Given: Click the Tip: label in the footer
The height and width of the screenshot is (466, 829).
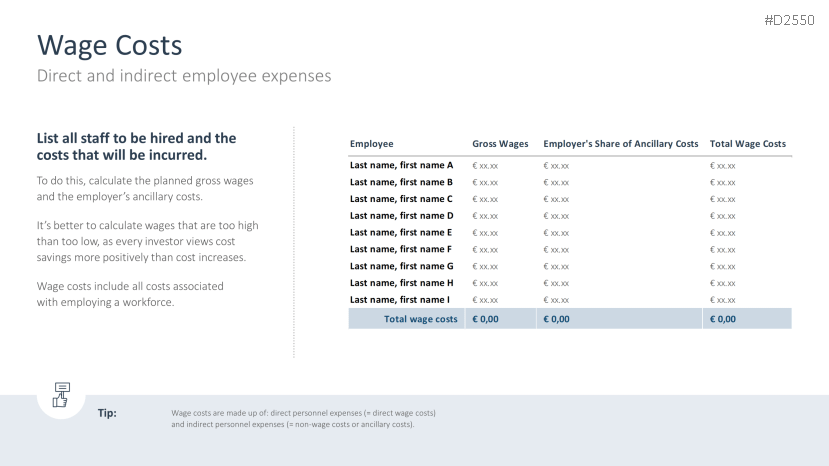Looking at the screenshot, I should pos(107,412).
